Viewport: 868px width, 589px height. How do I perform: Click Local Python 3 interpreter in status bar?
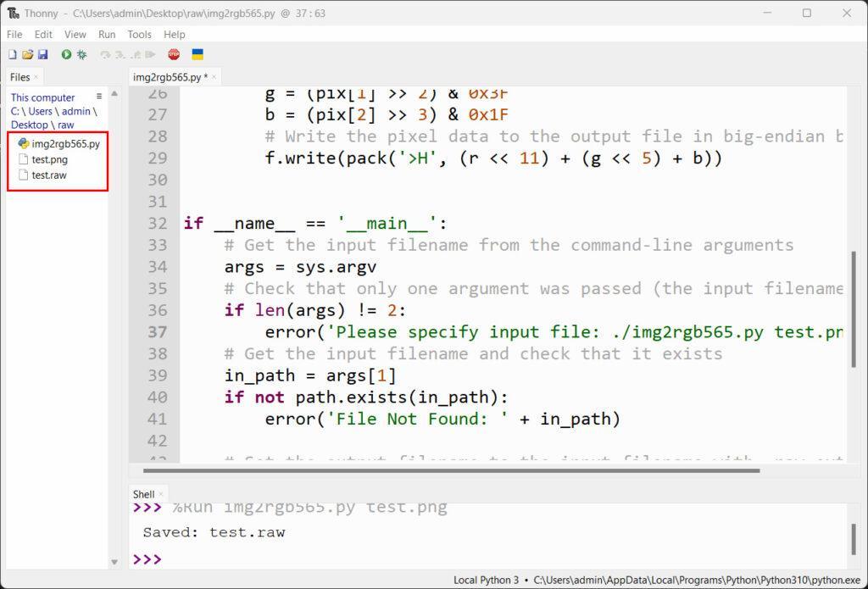tap(487, 581)
